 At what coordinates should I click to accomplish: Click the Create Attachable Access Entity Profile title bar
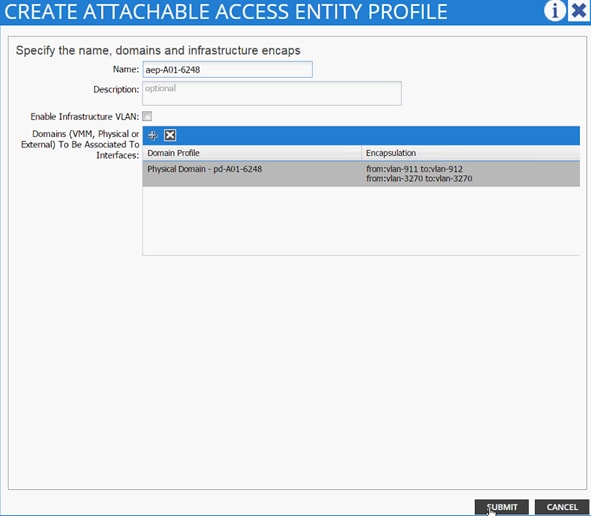(271, 11)
